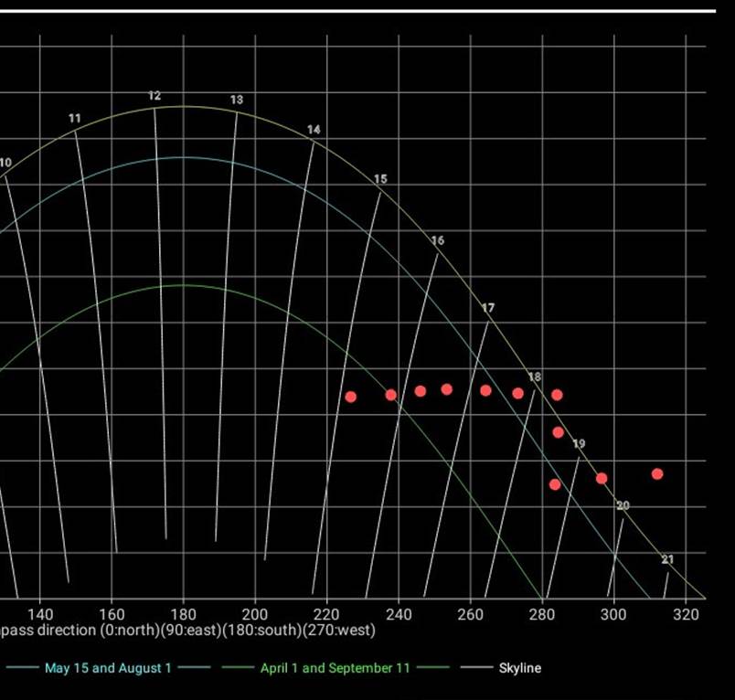Image resolution: width=735 pixels, height=700 pixels.
Task: Tap the hour 14 marker label
Action: coord(314,130)
